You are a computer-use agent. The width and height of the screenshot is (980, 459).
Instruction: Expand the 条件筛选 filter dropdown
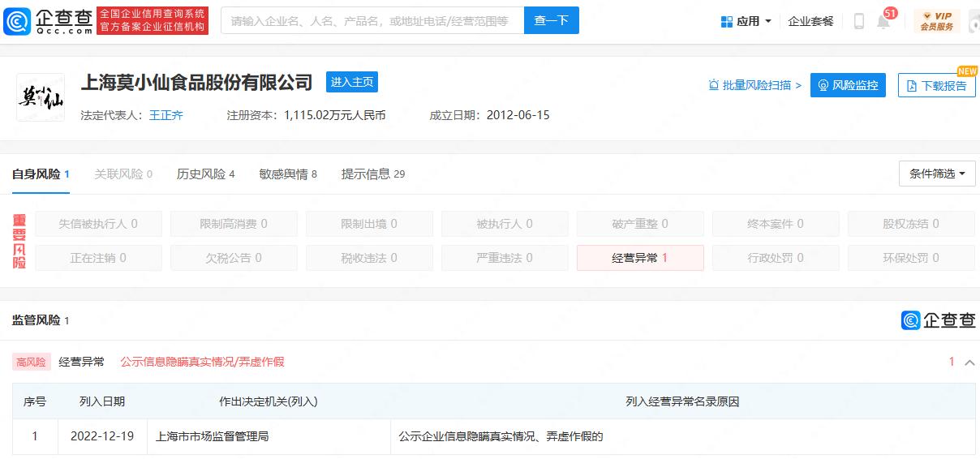(937, 174)
